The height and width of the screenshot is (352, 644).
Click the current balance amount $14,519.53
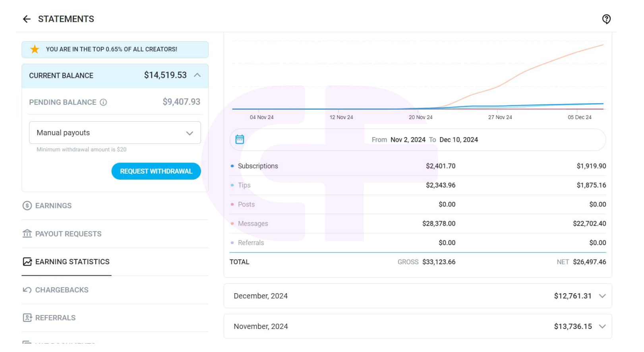[x=165, y=75]
